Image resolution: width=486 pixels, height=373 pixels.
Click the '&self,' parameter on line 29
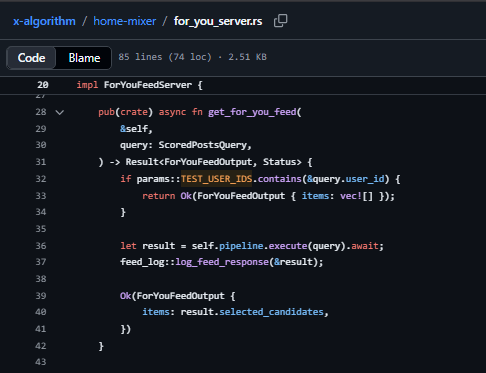(136, 129)
